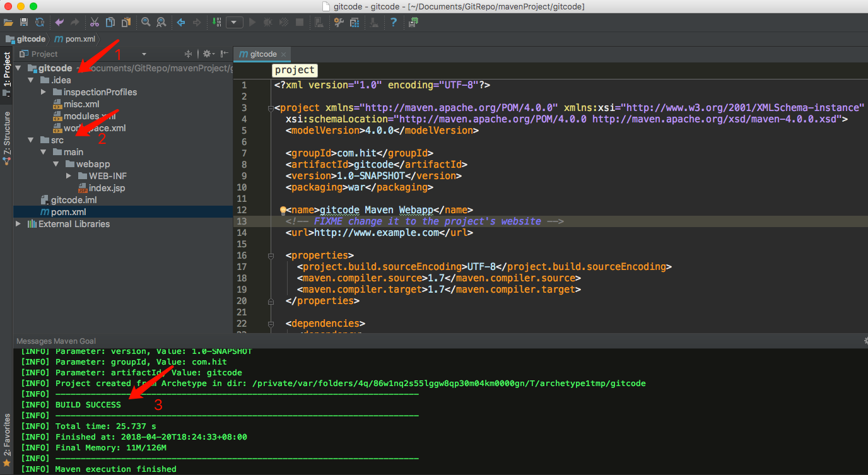Click the project XML breadcrumb in the editor
868x475 pixels.
click(x=295, y=70)
